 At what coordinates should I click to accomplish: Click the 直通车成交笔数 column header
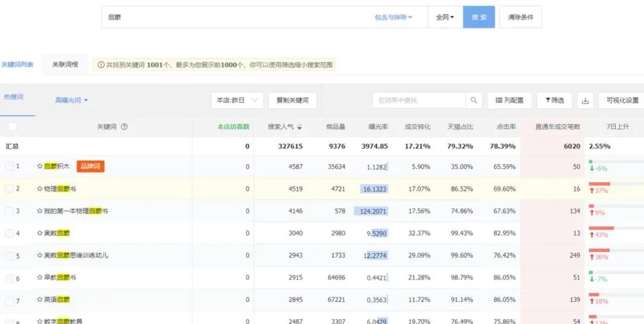coord(558,127)
